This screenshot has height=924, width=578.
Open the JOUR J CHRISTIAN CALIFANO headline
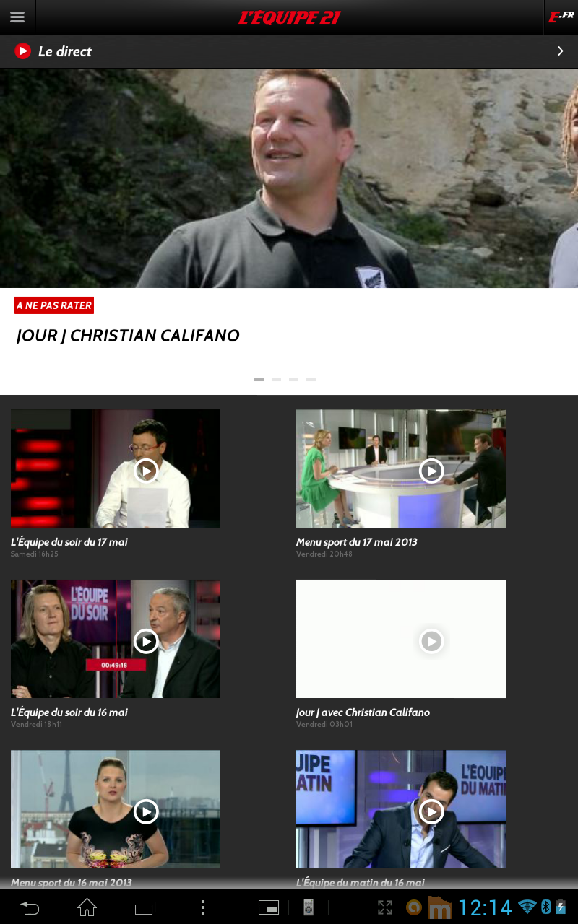tap(128, 336)
